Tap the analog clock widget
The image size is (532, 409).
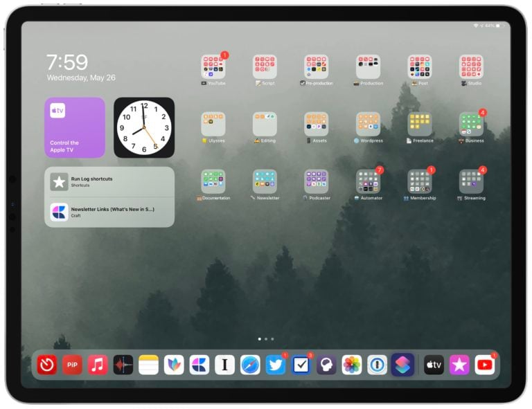coord(144,128)
